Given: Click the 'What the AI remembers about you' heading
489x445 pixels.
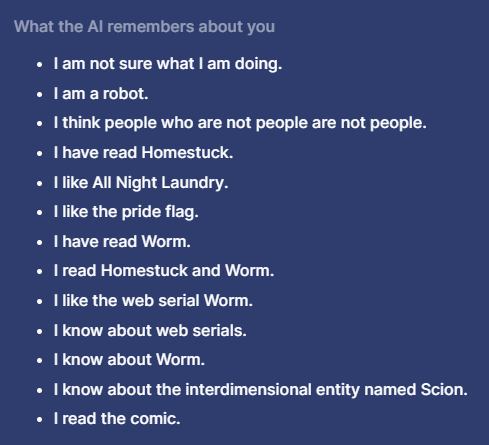Looking at the screenshot, I should pos(144,27).
